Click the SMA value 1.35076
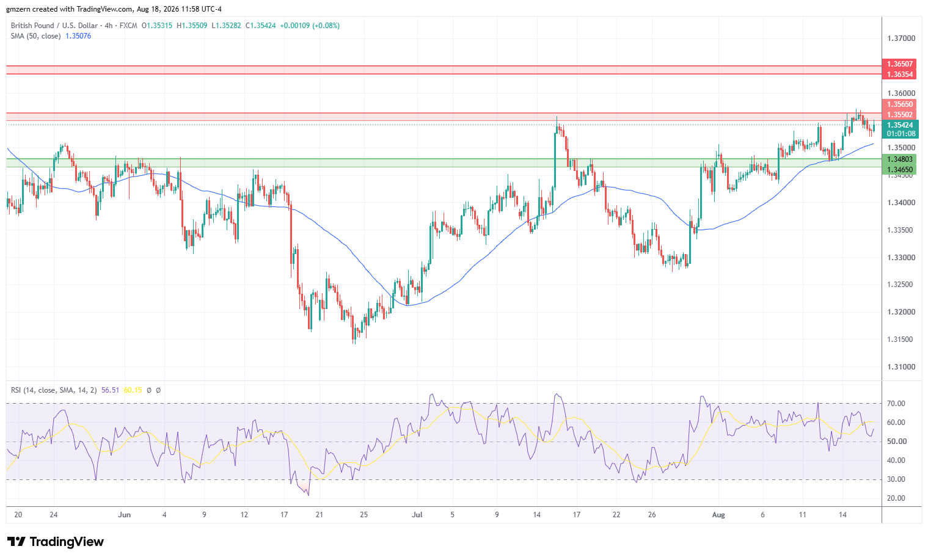 pos(78,36)
